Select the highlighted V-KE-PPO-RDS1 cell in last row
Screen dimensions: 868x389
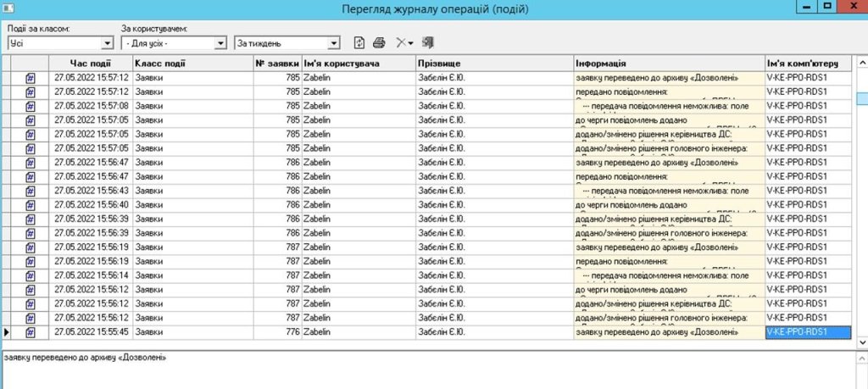807,332
